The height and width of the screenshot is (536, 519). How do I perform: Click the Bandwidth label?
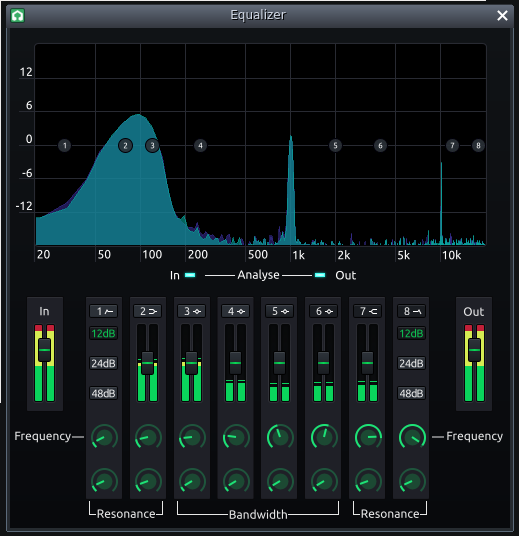[x=258, y=514]
